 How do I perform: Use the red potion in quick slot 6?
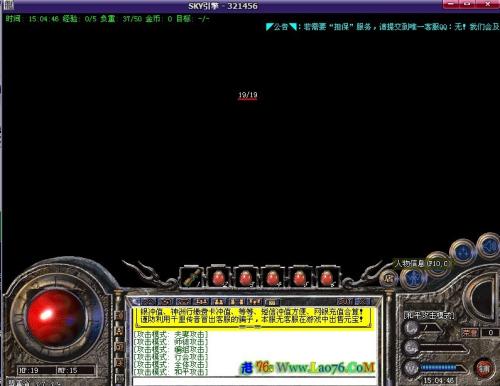(327, 277)
